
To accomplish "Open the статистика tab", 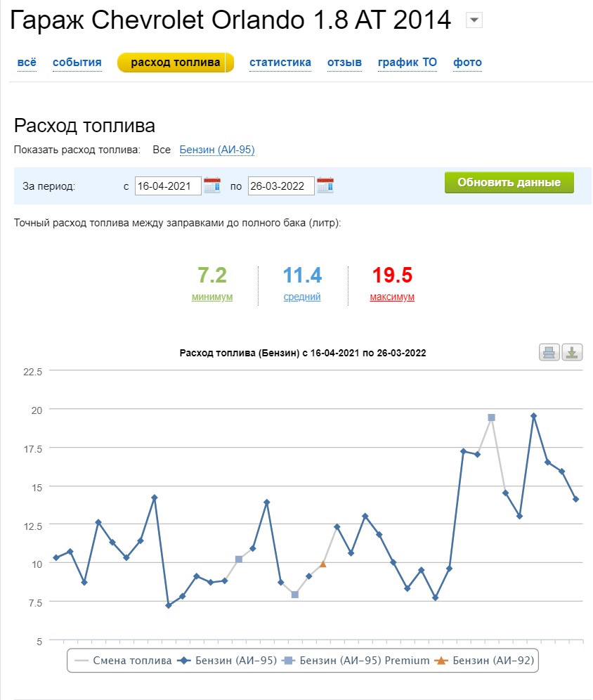I will point(280,63).
